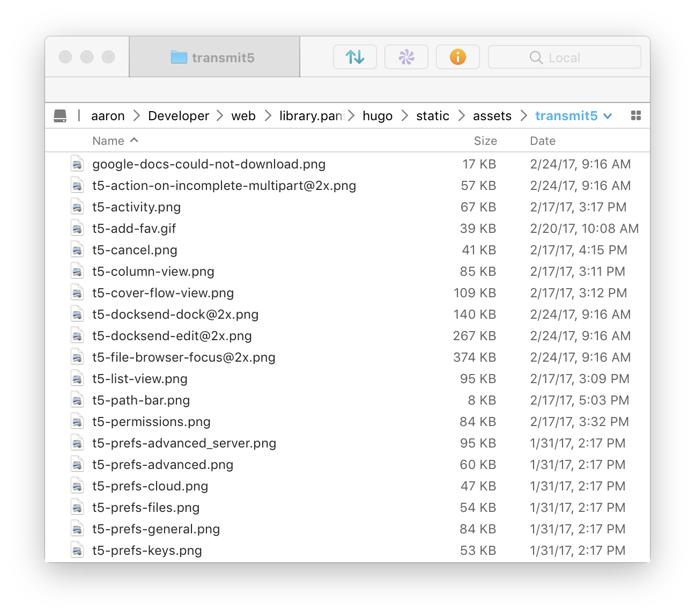This screenshot has height=616, width=695.
Task: Open the transmit5 breadcrumb dropdown chevron
Action: [608, 116]
